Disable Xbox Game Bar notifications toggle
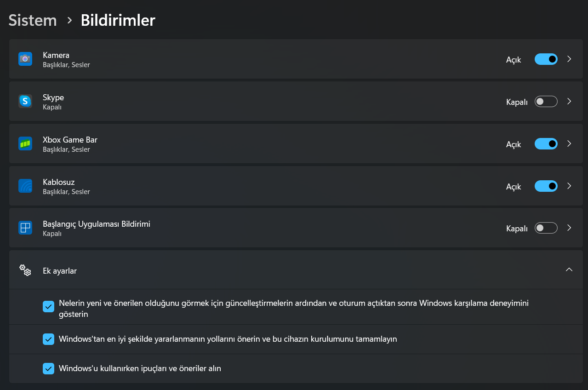Image resolution: width=588 pixels, height=390 pixels. [x=546, y=144]
